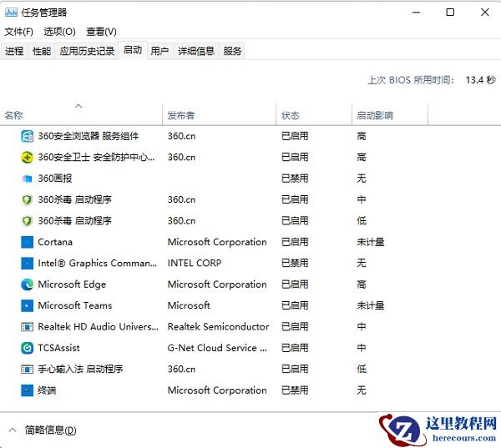Click the Task Manager title bar icon

coord(11,13)
